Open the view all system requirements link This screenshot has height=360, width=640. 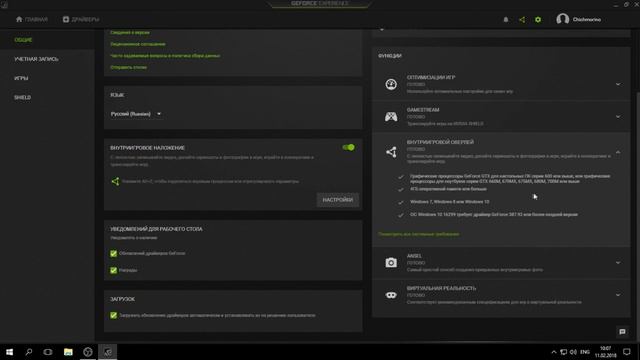[x=419, y=234]
